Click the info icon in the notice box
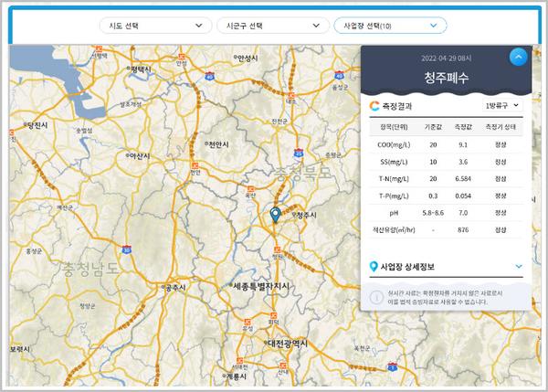 point(376,298)
